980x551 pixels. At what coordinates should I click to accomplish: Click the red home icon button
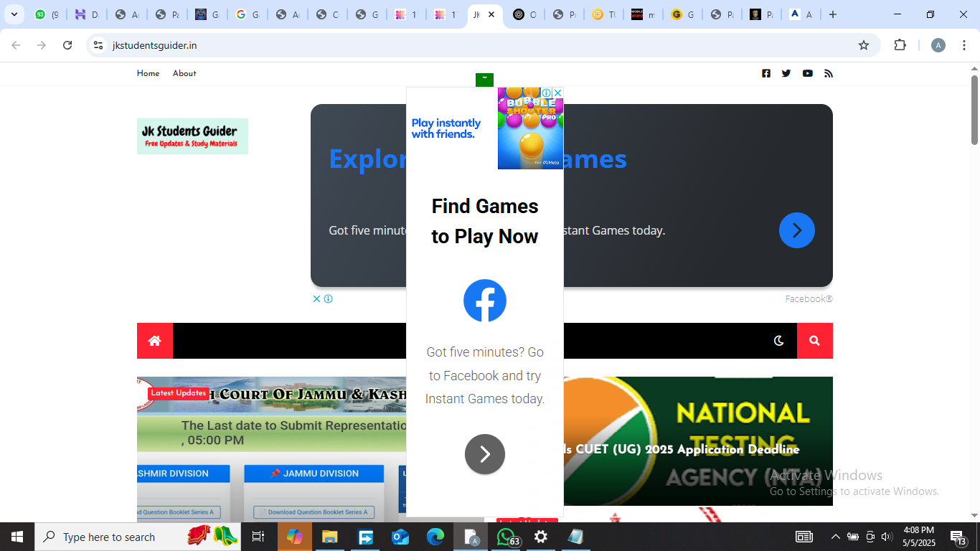[x=155, y=341]
